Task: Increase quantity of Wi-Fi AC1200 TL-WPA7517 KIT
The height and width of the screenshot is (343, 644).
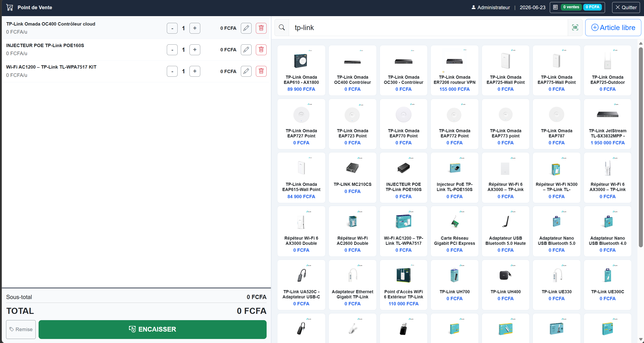Action: point(195,71)
